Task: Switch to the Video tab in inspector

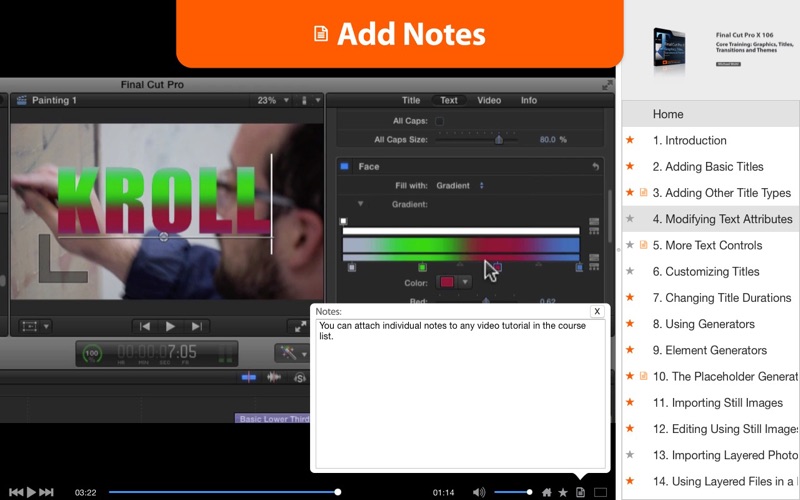Action: [489, 101]
